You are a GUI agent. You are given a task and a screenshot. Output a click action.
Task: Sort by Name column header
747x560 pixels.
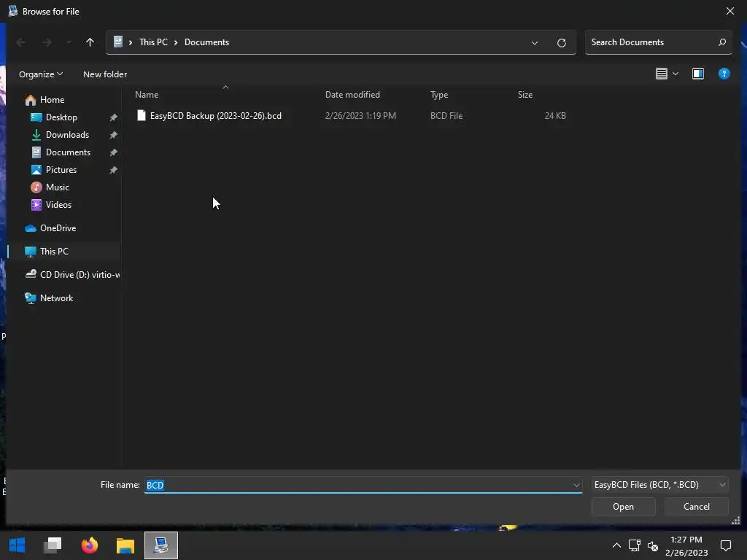pos(147,95)
